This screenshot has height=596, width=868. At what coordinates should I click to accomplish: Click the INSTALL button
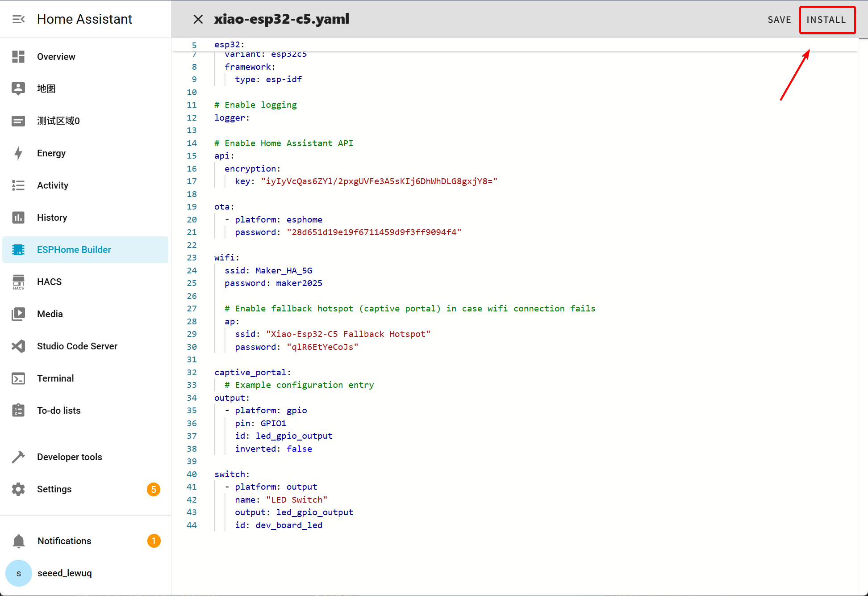point(826,20)
